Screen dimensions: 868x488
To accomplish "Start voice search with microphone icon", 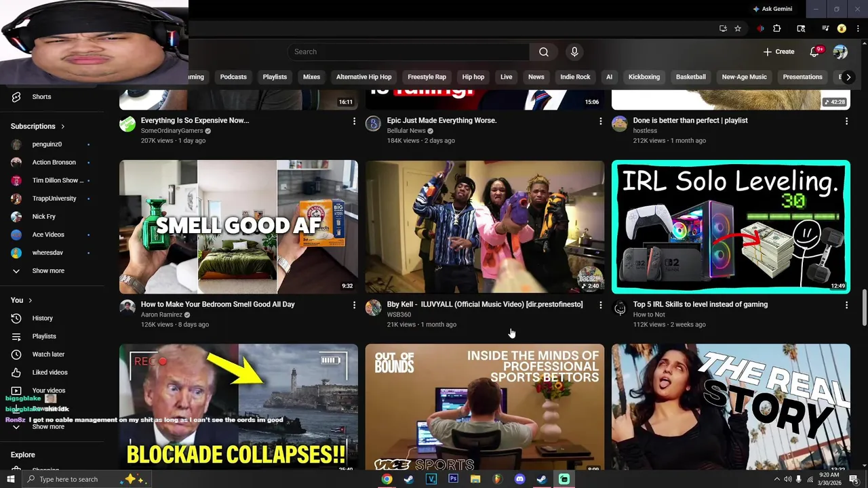I will tap(574, 52).
